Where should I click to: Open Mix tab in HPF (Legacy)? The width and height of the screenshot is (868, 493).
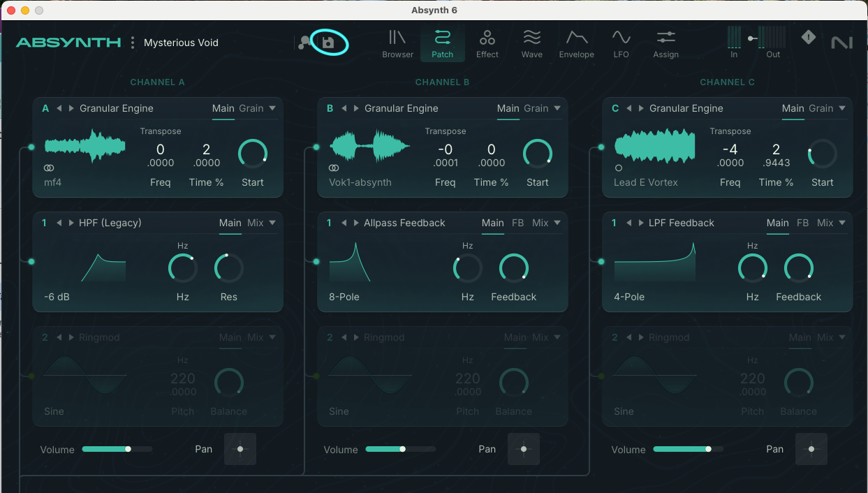point(256,223)
